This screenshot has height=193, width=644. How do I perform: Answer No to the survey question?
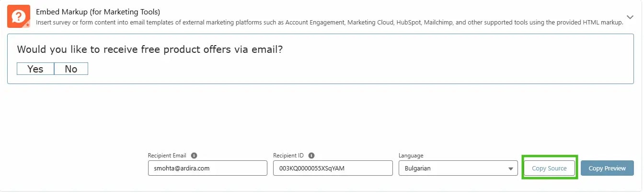click(71, 69)
